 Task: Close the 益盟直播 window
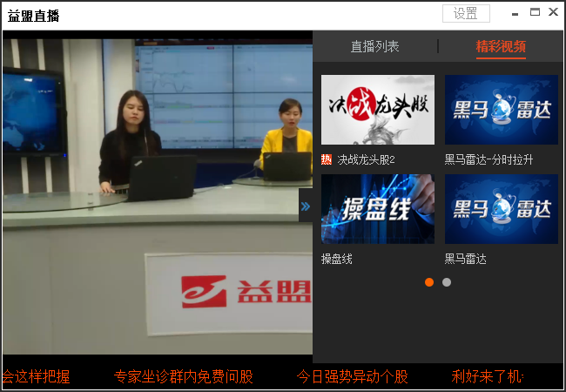[553, 12]
